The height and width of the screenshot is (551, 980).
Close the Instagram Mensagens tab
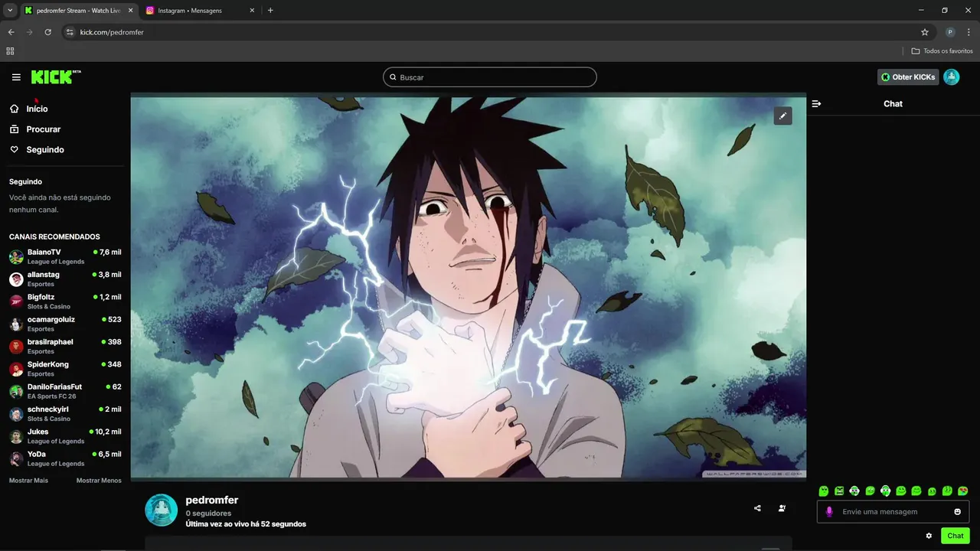click(252, 11)
